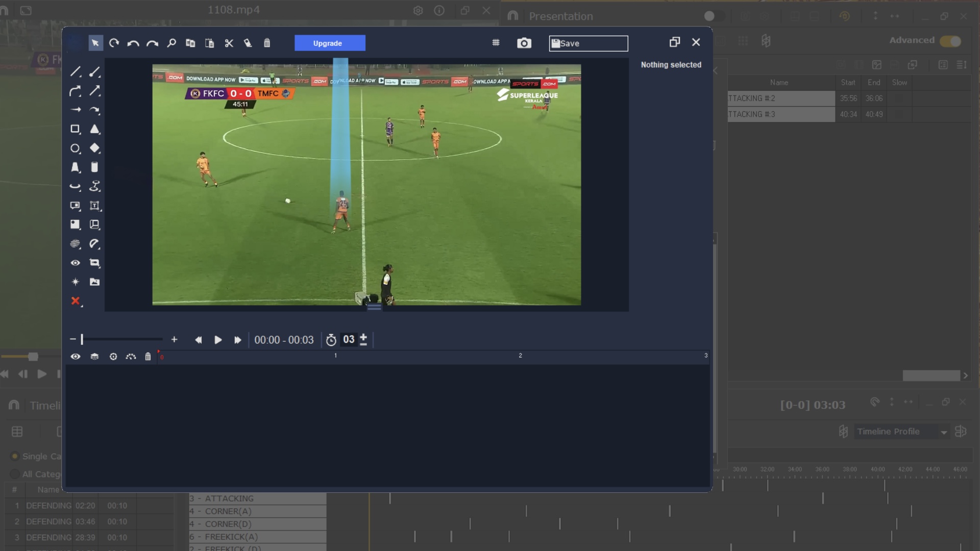Select the text box tool
Viewport: 980px width, 551px height.
(94, 206)
